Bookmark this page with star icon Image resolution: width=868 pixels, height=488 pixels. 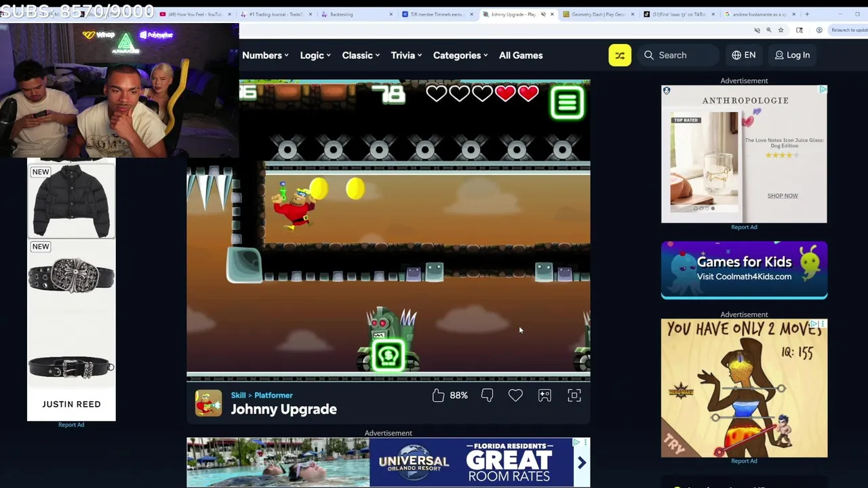781,30
